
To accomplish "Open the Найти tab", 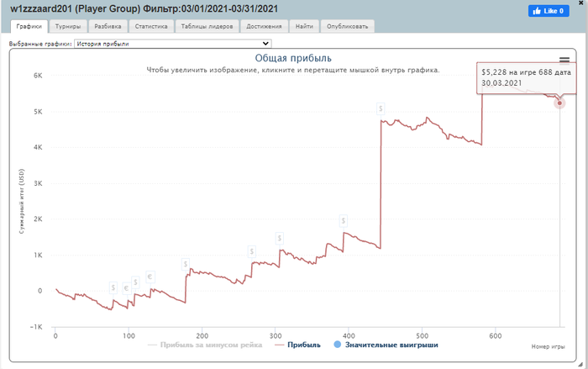I will pos(304,26).
